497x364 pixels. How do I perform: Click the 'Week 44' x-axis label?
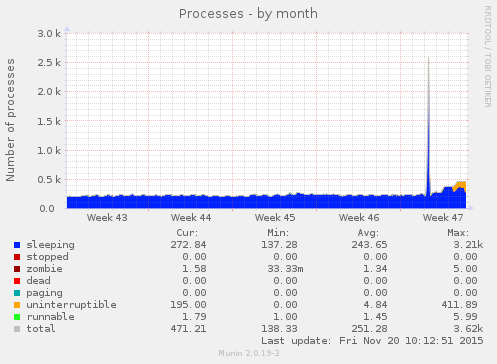(x=191, y=218)
